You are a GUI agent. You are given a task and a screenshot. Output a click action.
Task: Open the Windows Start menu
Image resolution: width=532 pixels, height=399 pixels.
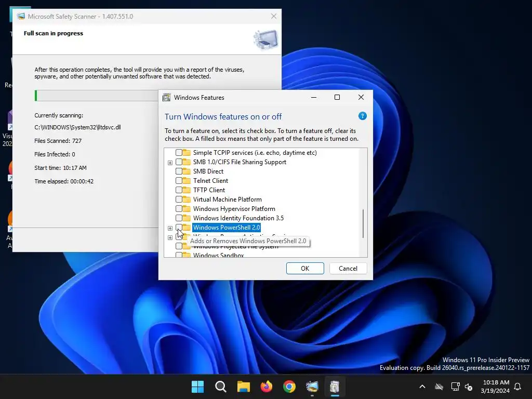click(197, 387)
